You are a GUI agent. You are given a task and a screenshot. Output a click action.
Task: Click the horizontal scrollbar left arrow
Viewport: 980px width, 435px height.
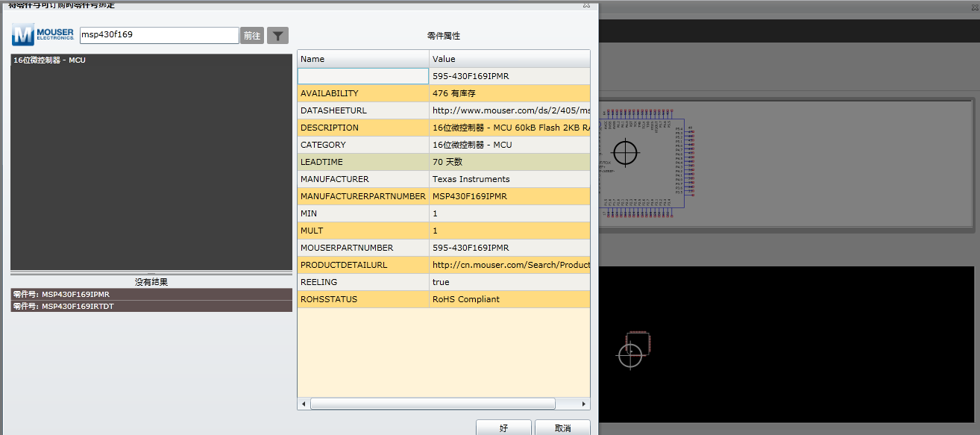(304, 404)
